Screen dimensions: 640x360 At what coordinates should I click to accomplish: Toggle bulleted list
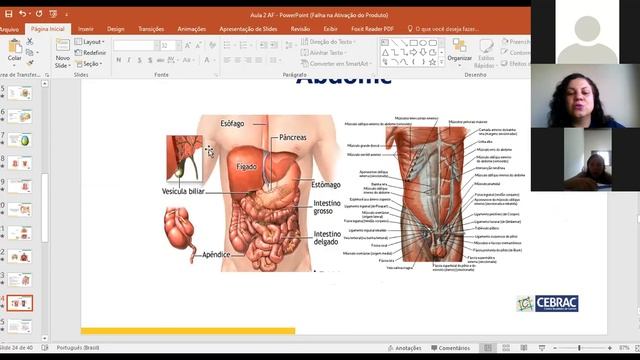227,45
